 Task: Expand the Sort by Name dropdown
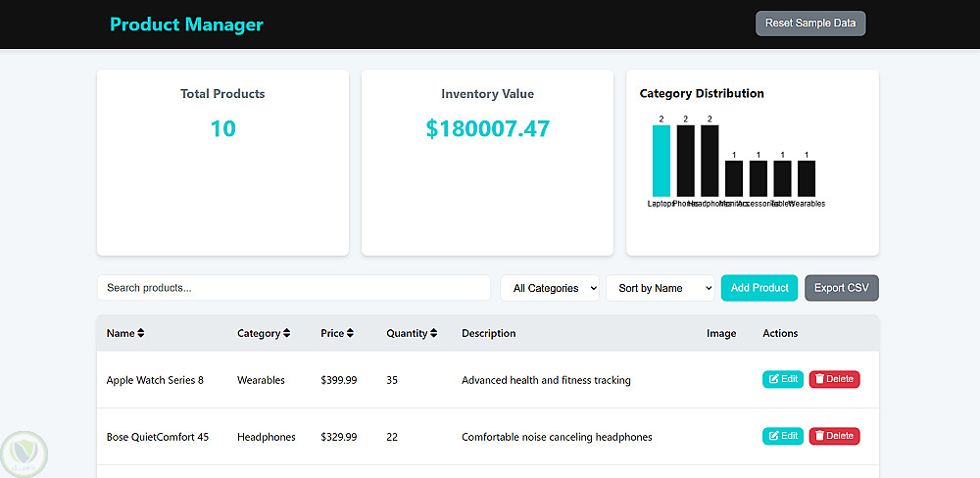(660, 288)
